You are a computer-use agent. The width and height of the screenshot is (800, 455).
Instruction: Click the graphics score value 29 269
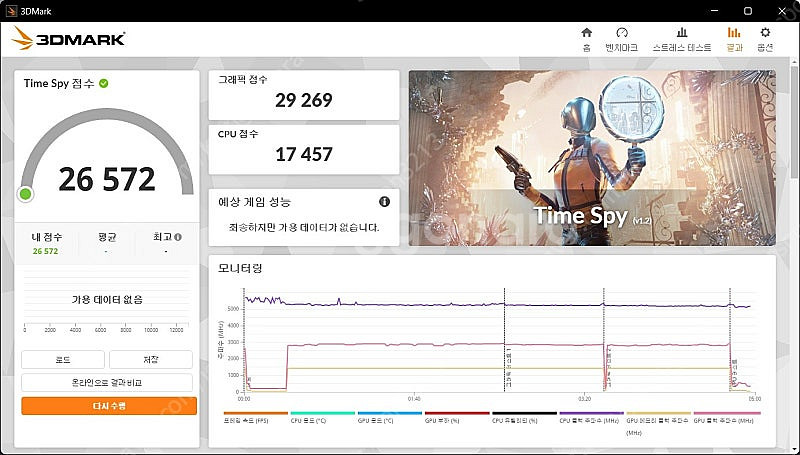[x=304, y=100]
